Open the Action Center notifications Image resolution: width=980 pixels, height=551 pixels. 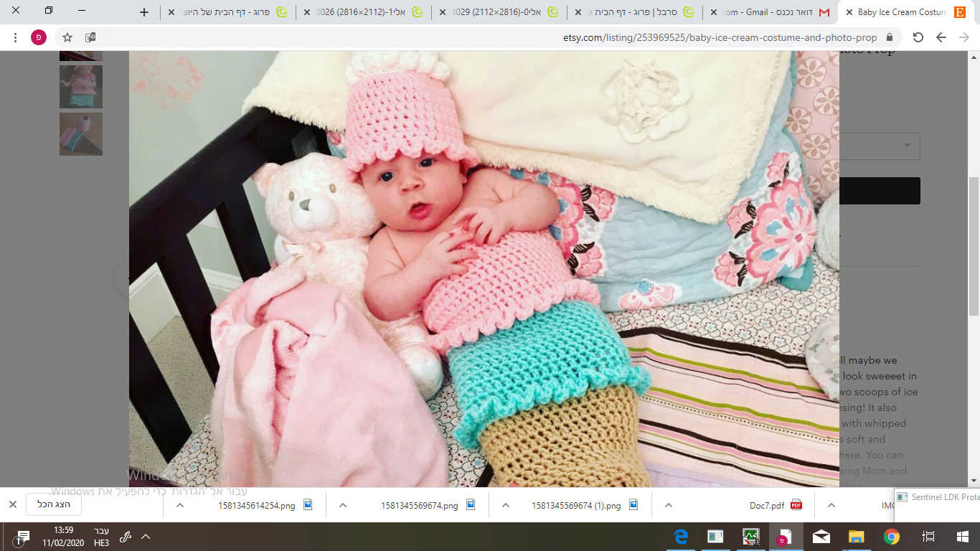click(22, 537)
